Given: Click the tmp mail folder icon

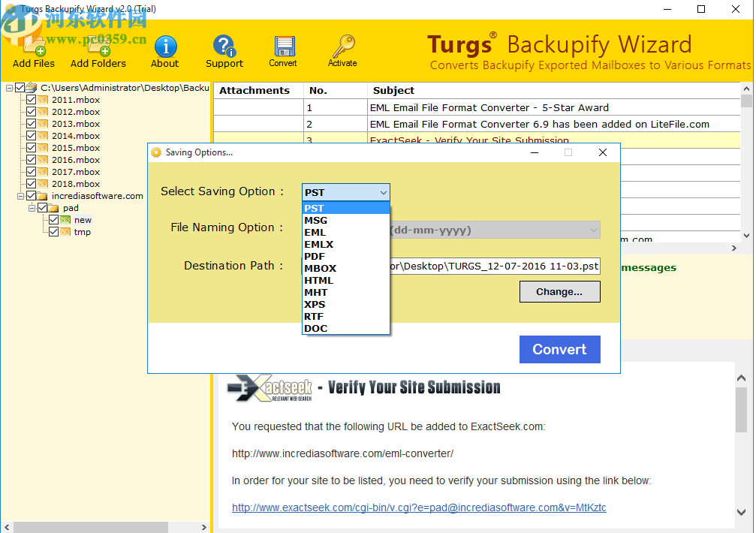Looking at the screenshot, I should tap(65, 232).
